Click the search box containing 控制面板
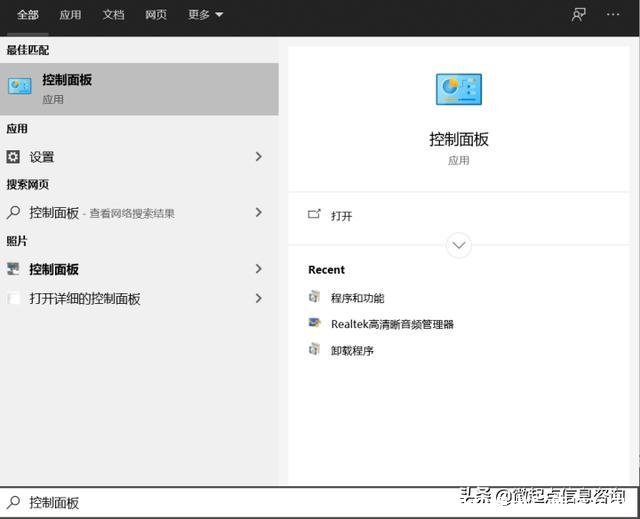Screen dimensions: 640x519 (230, 502)
